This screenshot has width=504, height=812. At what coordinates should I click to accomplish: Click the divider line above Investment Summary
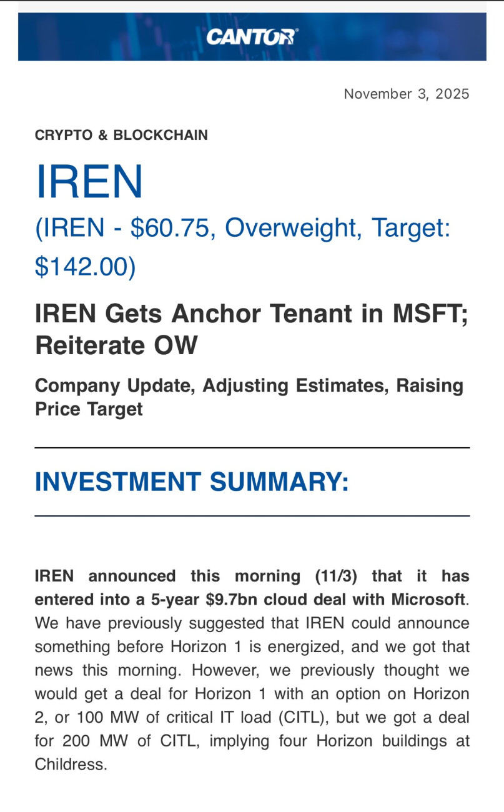click(252, 448)
